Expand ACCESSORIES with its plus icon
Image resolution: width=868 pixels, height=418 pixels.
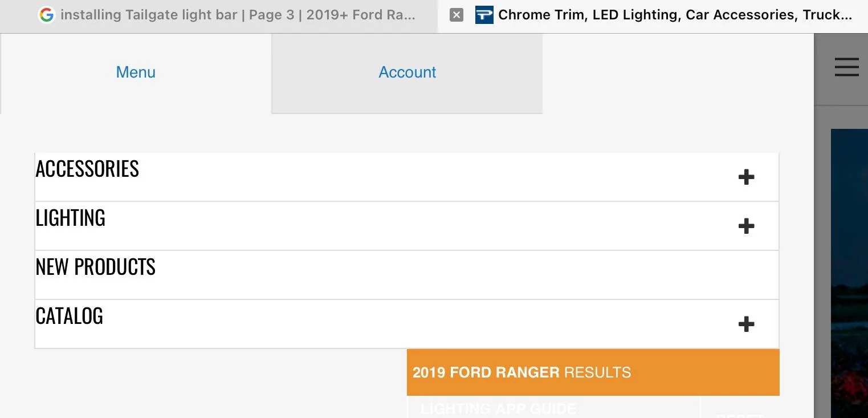tap(746, 177)
